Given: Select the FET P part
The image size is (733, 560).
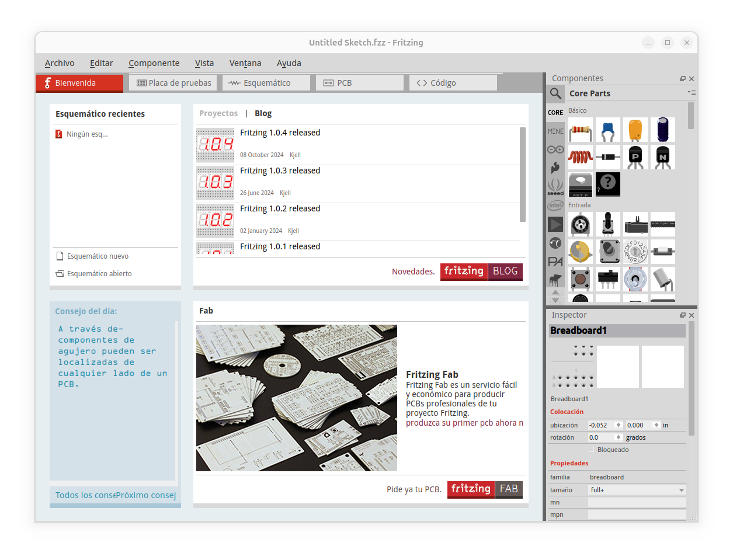Looking at the screenshot, I should 581,185.
